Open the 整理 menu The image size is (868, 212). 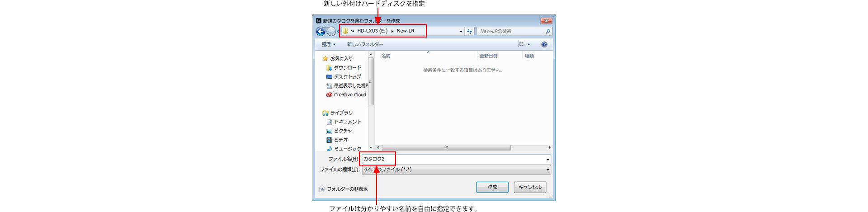(x=329, y=44)
